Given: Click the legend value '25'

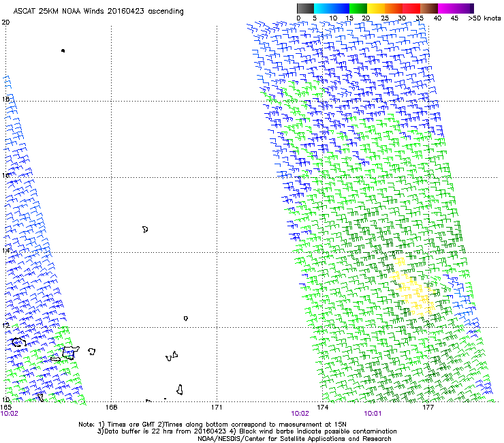Looking at the screenshot, I should (x=385, y=18).
